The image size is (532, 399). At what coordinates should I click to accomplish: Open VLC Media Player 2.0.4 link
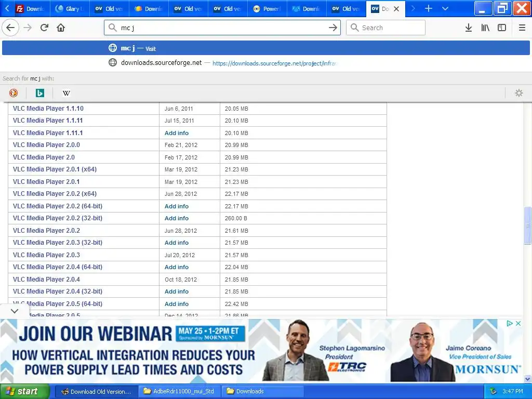coord(46,279)
